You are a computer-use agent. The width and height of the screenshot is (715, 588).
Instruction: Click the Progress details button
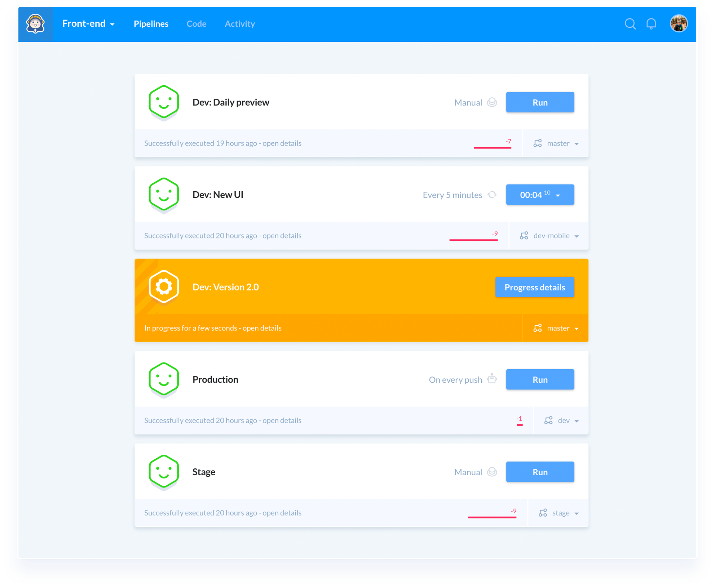click(534, 287)
